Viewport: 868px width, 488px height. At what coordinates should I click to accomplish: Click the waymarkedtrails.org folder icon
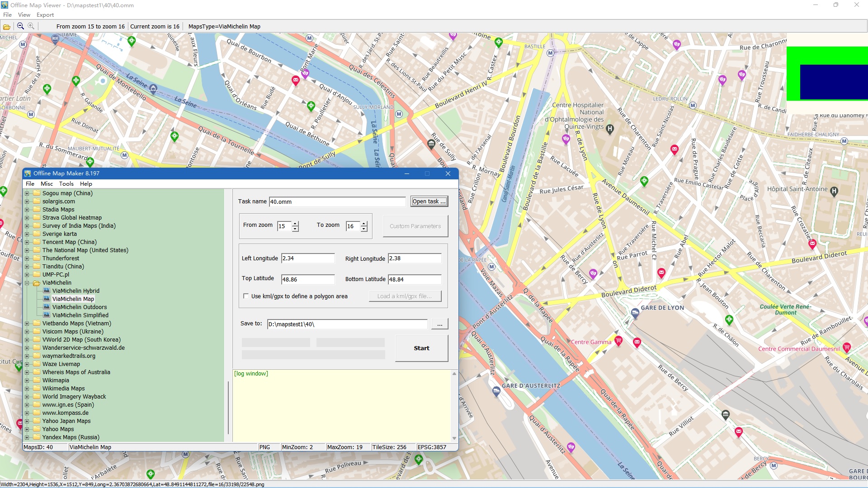tap(37, 356)
